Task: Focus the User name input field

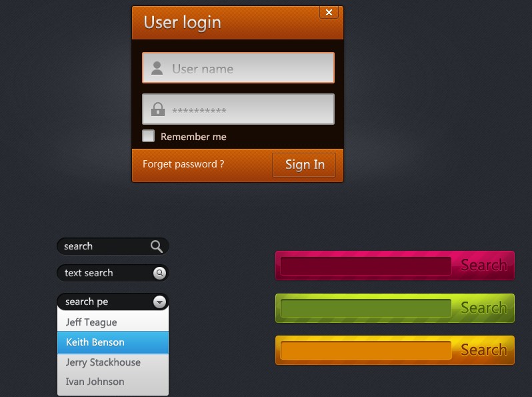Action: (x=250, y=68)
